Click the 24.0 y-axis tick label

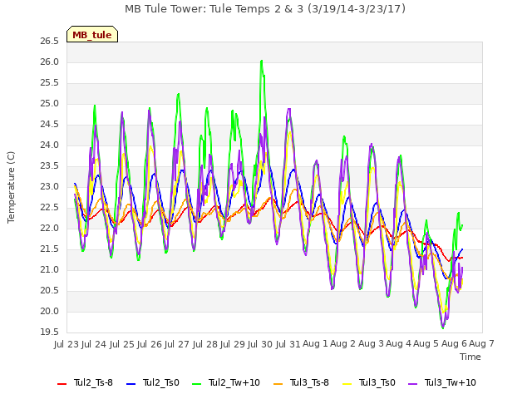click(50, 145)
